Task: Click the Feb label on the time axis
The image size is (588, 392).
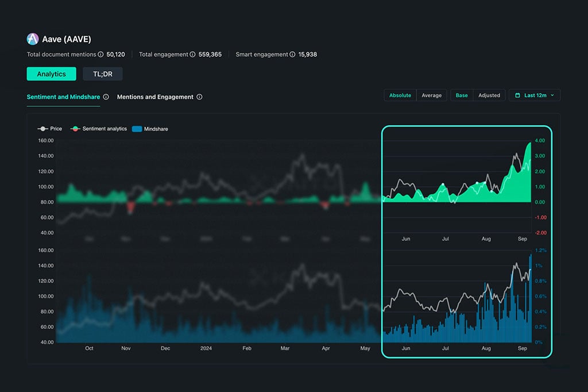Action: [x=247, y=348]
